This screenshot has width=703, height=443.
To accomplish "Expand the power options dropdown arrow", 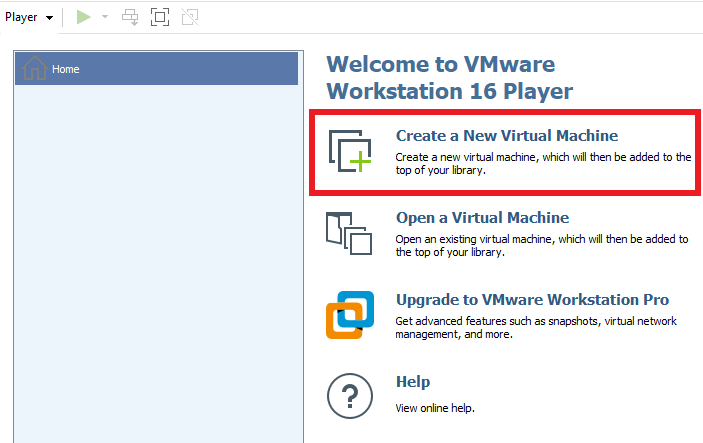I will coord(105,17).
